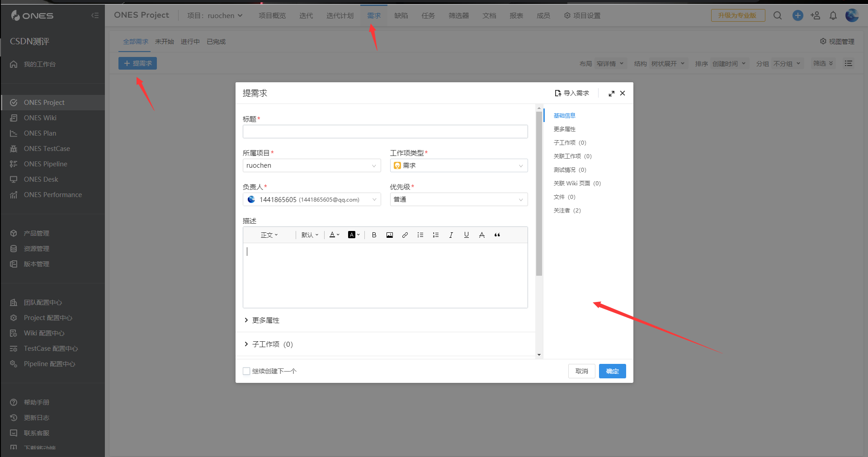
Task: Check the 继续创建下一个 checkbox
Action: coord(246,371)
